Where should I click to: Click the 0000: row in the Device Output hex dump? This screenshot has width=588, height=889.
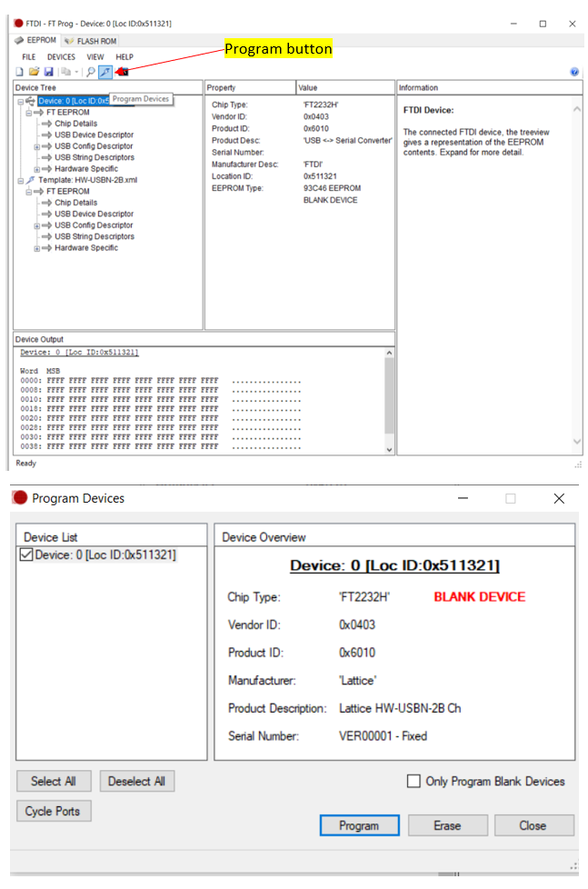tap(161, 381)
